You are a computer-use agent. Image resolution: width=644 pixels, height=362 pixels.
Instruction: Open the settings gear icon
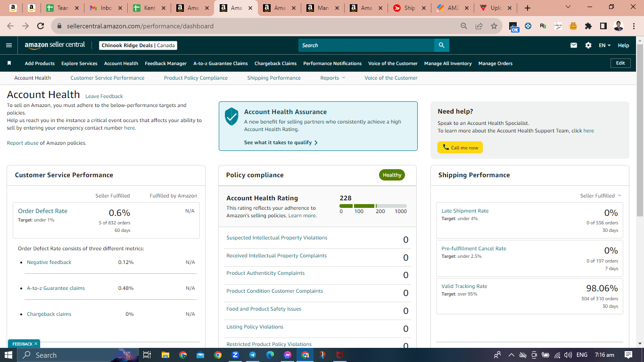588,45
